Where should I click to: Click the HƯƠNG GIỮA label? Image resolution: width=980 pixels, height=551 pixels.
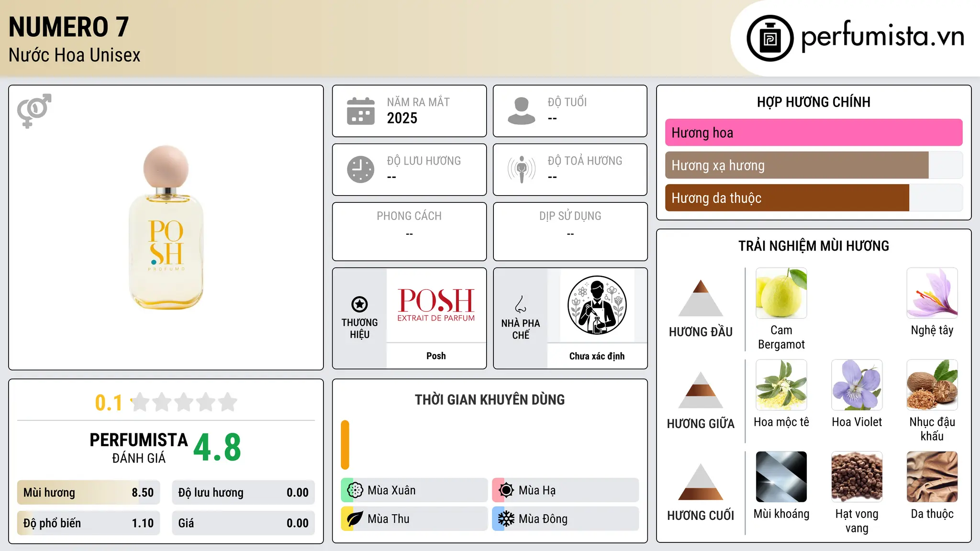(701, 424)
